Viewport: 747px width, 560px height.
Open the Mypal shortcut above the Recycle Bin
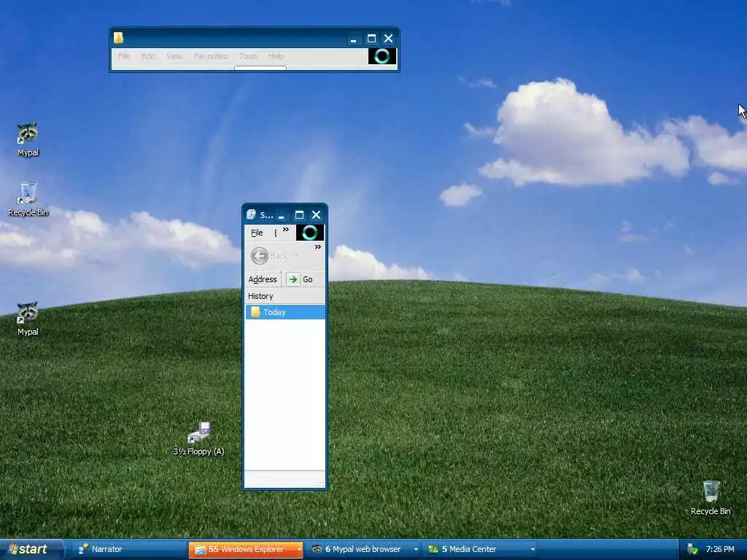point(28,139)
